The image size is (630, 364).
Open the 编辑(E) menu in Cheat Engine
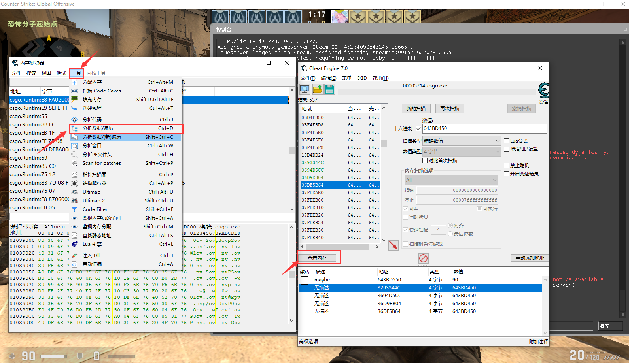click(329, 78)
